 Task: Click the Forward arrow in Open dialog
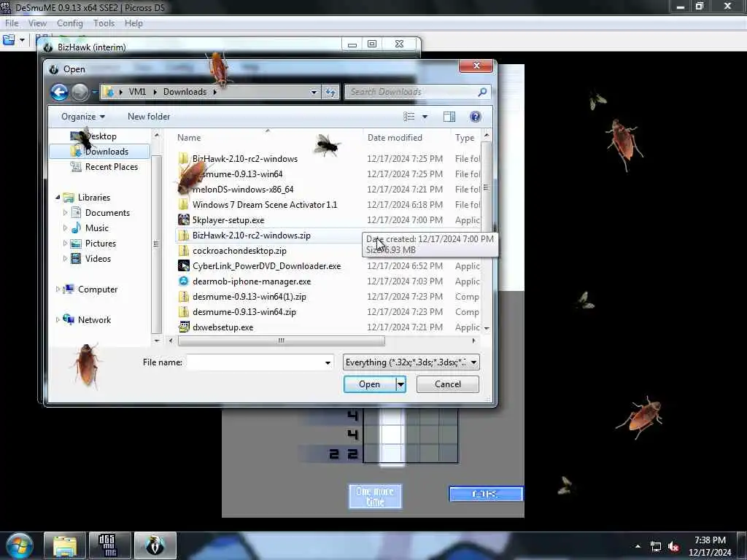pos(80,92)
